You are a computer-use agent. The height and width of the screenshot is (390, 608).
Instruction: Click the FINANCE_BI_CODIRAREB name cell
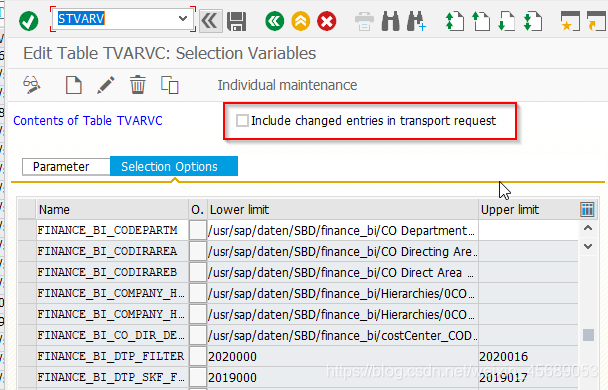coord(112,273)
